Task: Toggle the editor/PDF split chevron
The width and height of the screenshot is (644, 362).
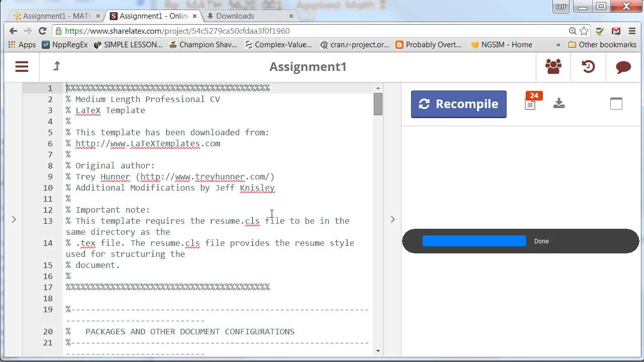Action: point(393,219)
